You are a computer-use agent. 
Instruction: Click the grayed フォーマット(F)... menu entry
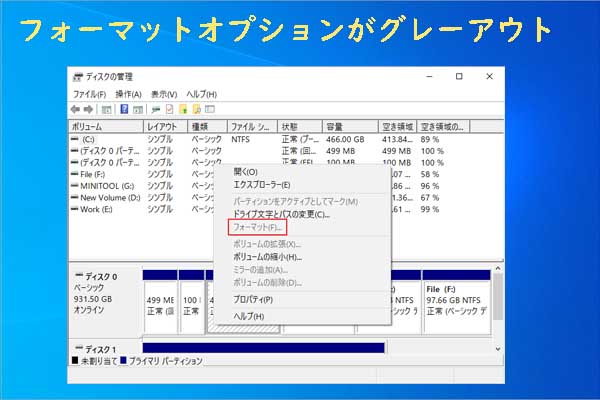click(258, 227)
